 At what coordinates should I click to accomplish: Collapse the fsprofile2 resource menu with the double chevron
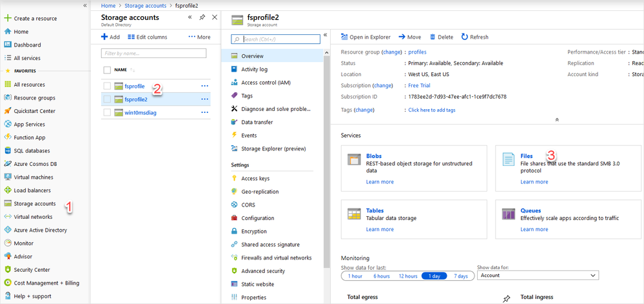325,35
